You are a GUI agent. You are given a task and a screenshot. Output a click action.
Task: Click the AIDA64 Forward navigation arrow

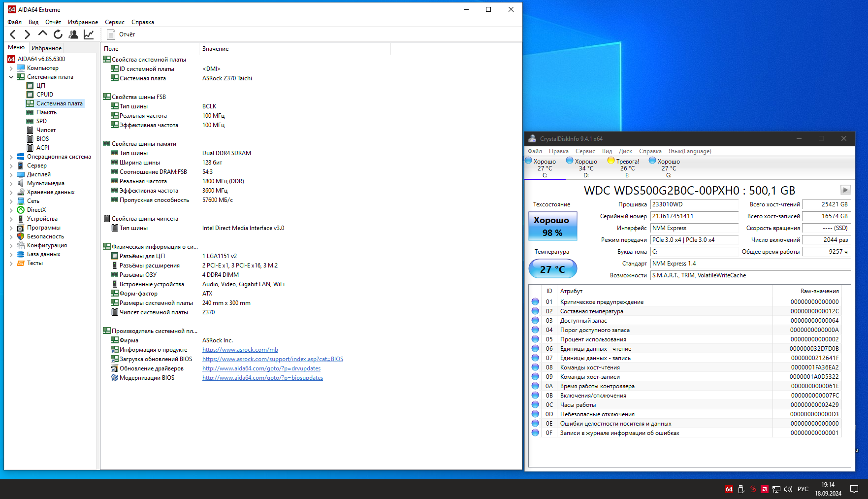tap(28, 34)
